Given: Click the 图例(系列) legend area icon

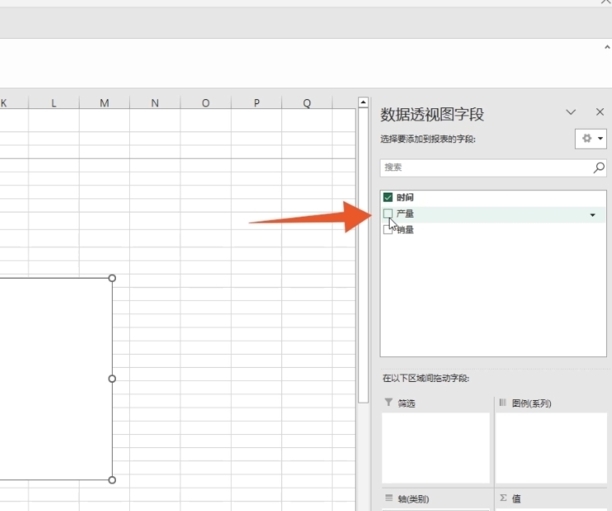Looking at the screenshot, I should point(502,402).
